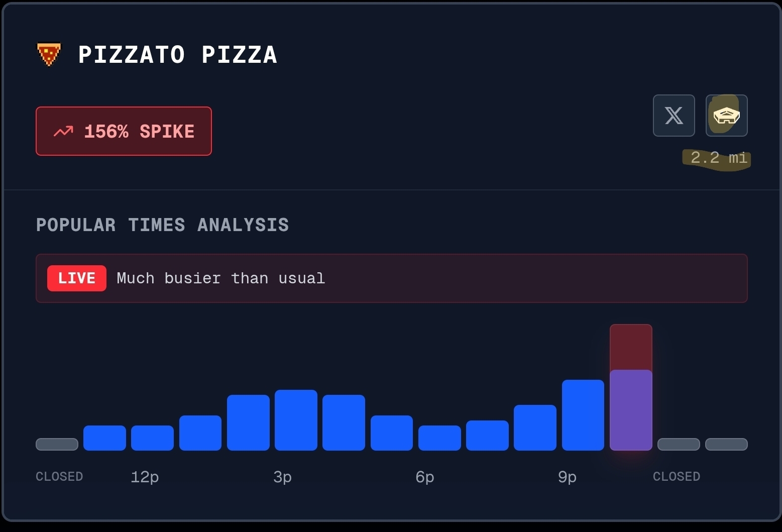Click the 2.2 mi distance label
The image size is (782, 532).
tap(718, 158)
